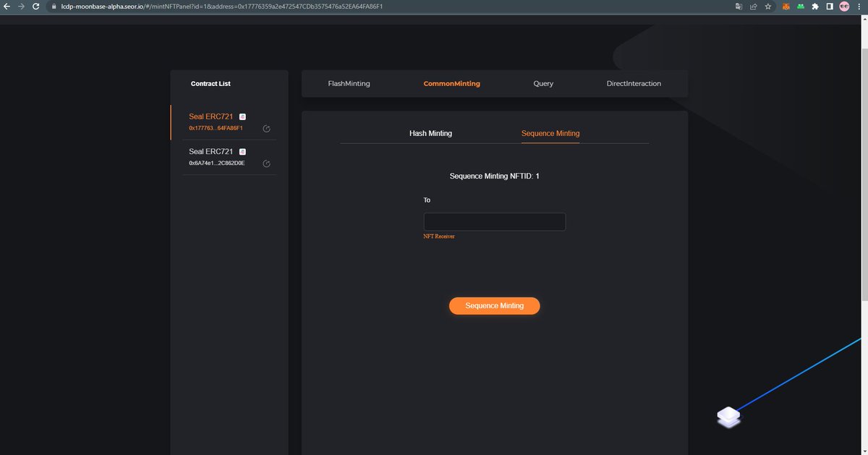This screenshot has width=868, height=455.
Task: Click the To field label
Action: click(427, 200)
